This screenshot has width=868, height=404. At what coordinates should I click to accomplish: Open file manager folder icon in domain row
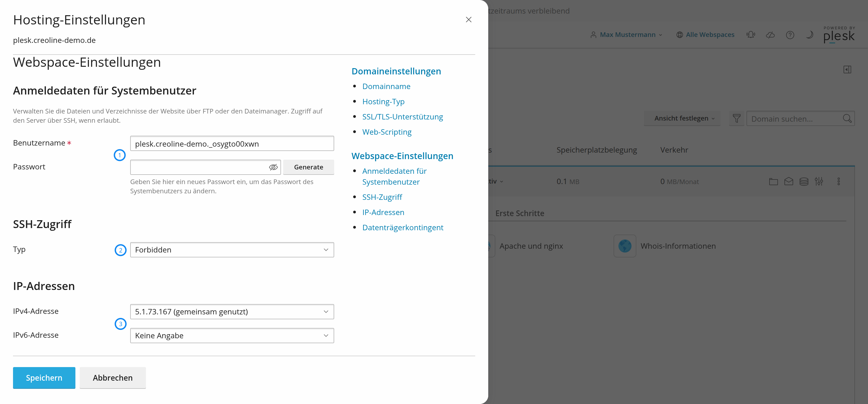pyautogui.click(x=773, y=181)
